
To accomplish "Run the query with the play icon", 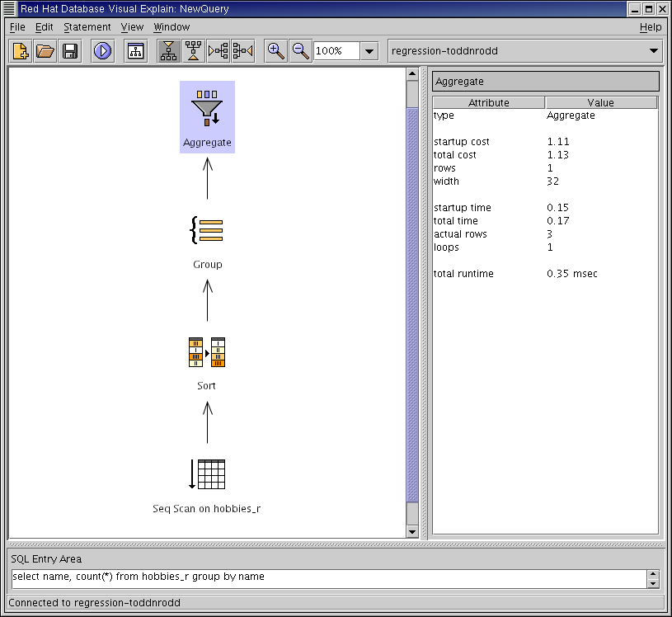I will (102, 51).
